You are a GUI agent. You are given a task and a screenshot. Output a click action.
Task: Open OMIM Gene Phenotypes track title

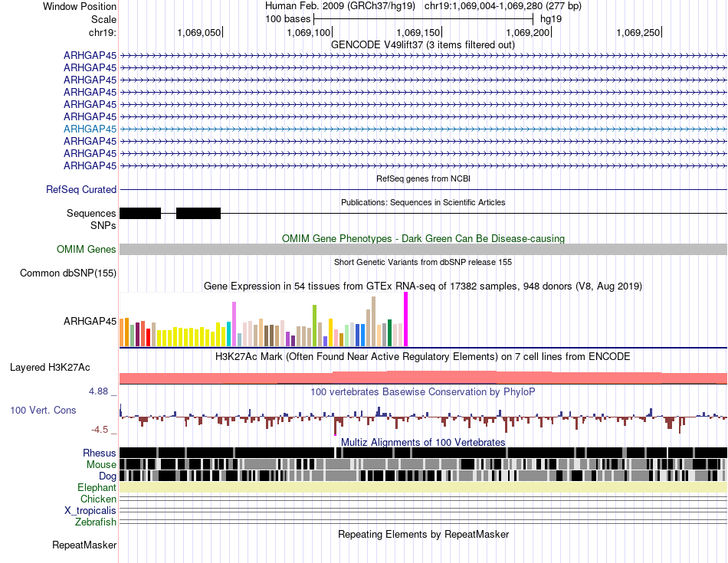pyautogui.click(x=423, y=238)
